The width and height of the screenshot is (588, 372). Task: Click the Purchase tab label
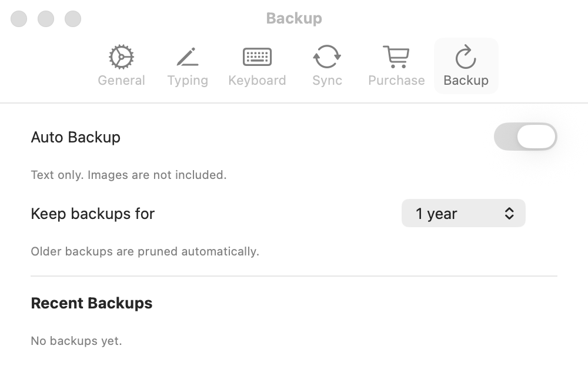(x=396, y=80)
